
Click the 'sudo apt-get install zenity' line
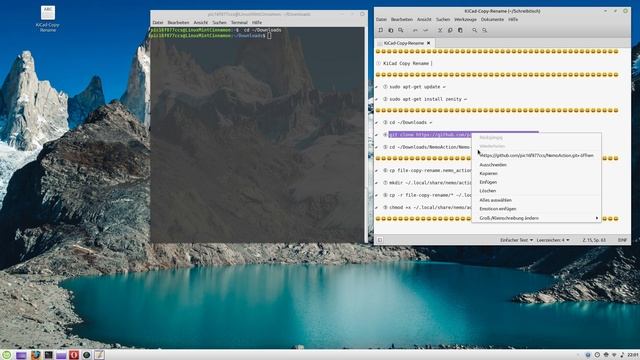[x=425, y=99]
